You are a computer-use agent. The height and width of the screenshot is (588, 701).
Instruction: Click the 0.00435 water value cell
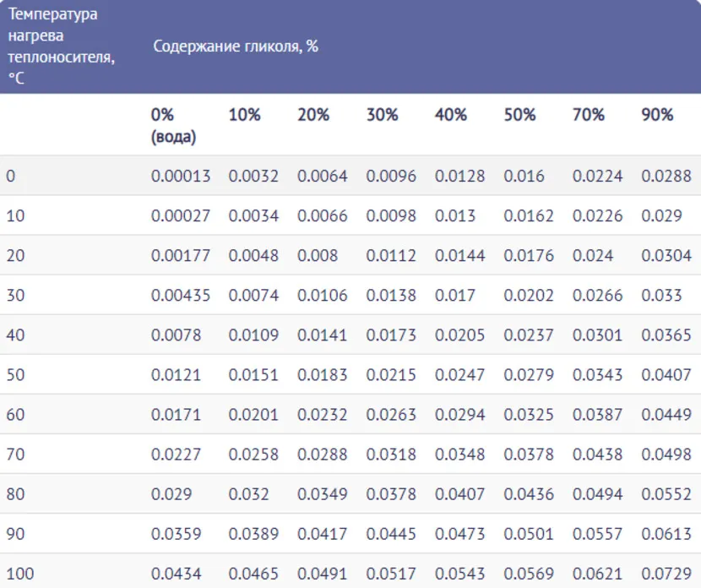tap(181, 296)
